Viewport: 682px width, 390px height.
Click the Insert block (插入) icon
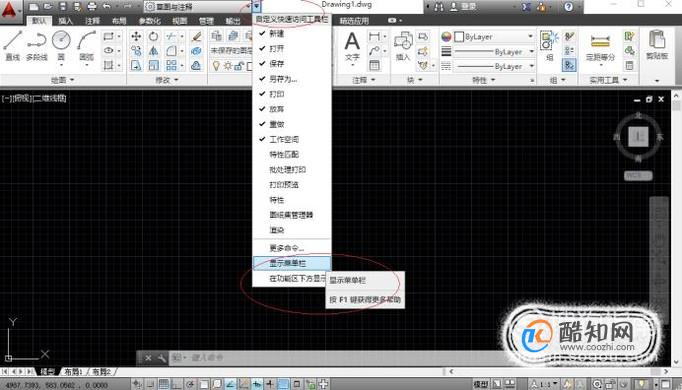[403, 46]
